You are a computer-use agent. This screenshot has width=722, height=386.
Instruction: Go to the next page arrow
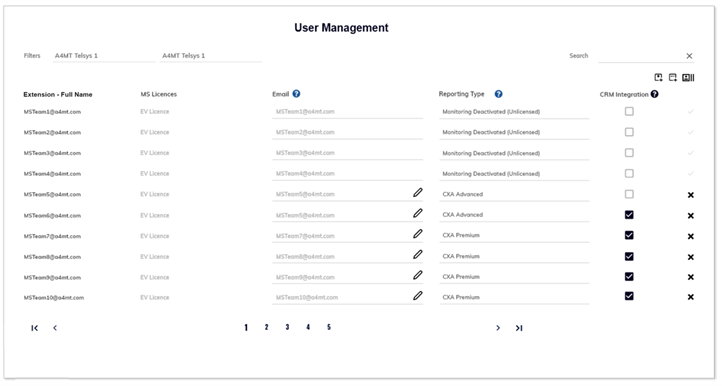click(x=498, y=328)
